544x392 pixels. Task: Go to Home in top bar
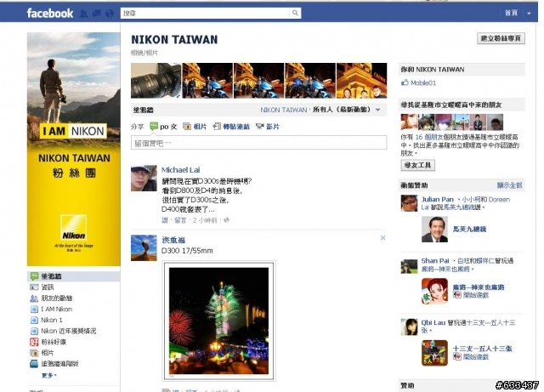tap(511, 13)
